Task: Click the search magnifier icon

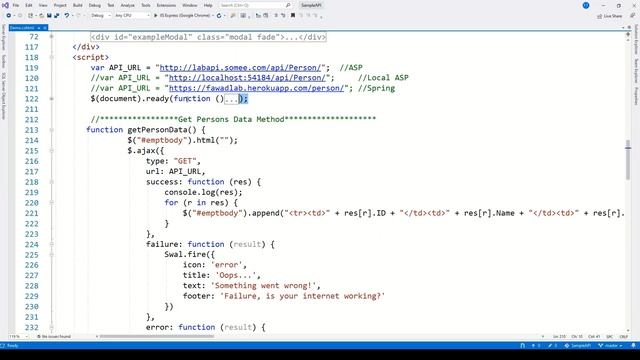Action: 288,5
